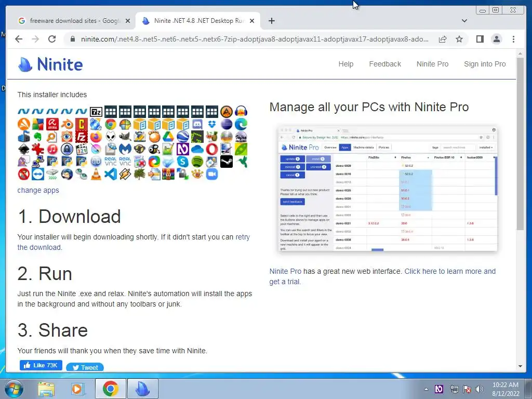
Task: Click the OneDrive cloud icon
Action: [x=197, y=149]
